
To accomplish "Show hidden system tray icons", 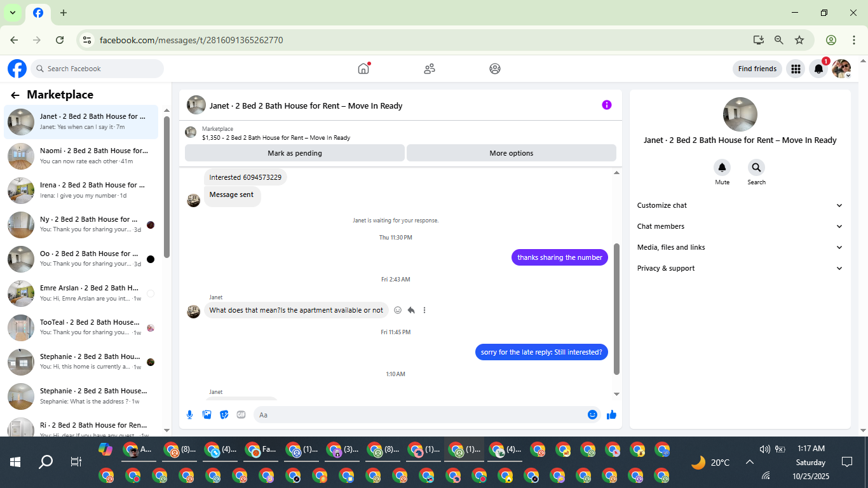I will [749, 463].
